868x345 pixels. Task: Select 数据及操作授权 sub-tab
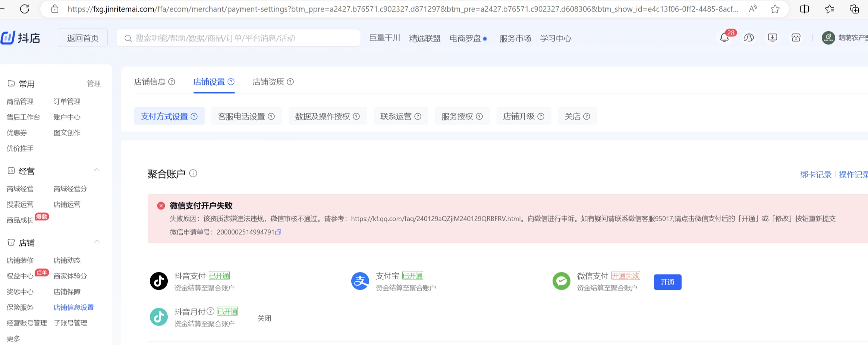[327, 116]
